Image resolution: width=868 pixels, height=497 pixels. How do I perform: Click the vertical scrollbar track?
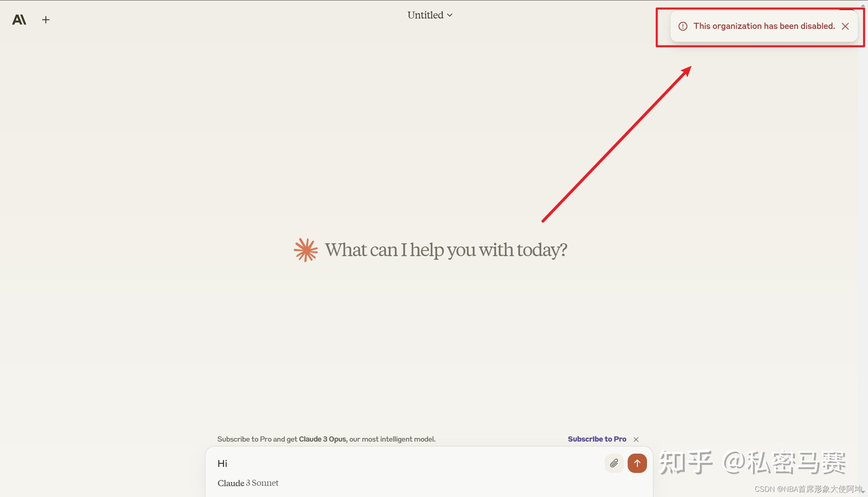tap(863, 241)
